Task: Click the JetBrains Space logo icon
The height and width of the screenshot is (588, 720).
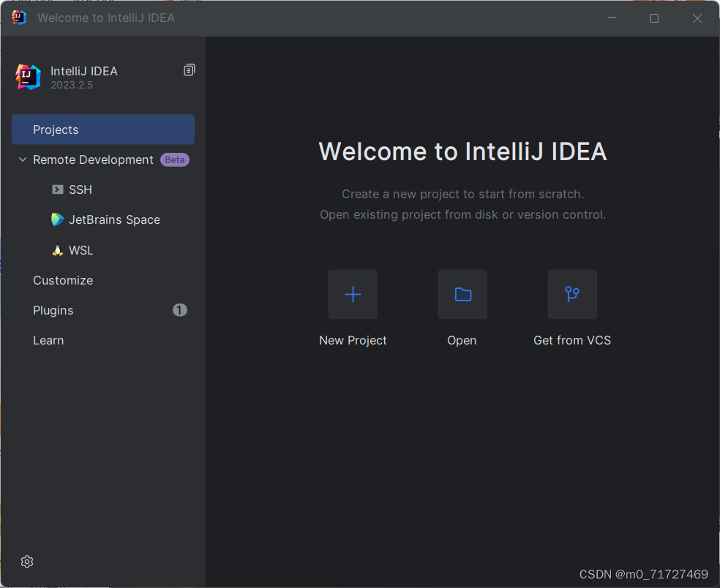Action: (x=57, y=219)
